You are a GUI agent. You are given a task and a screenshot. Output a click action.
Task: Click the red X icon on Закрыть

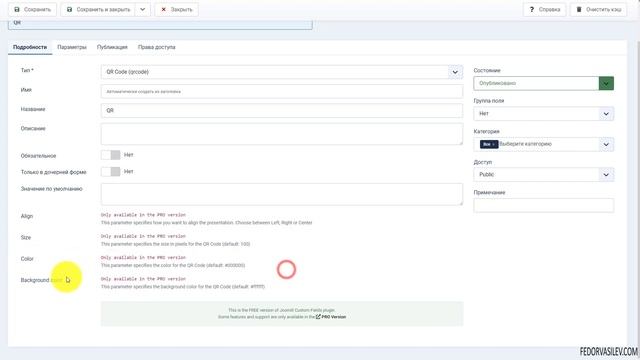click(x=164, y=9)
